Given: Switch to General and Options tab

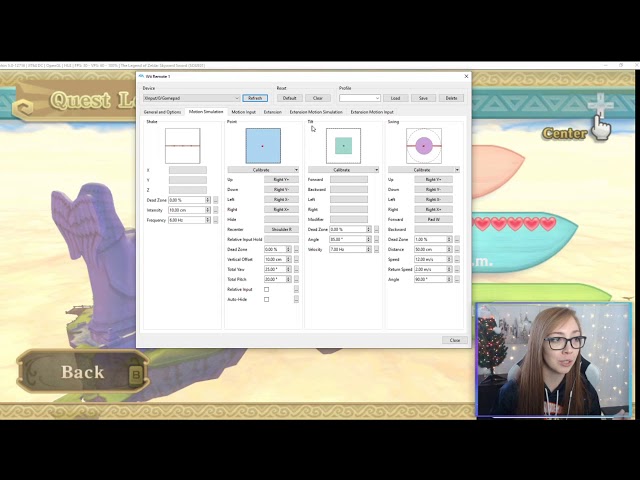Looking at the screenshot, I should [x=162, y=112].
